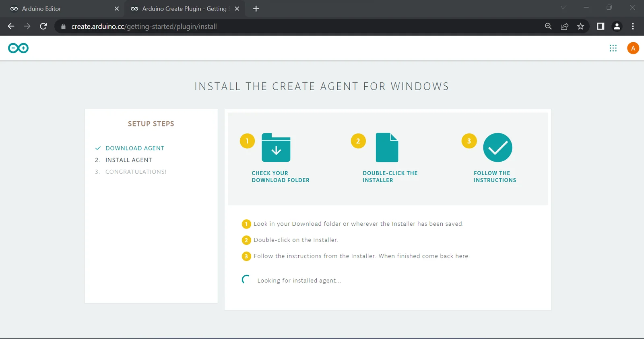
Task: Go back to previous page
Action: pos(11,26)
